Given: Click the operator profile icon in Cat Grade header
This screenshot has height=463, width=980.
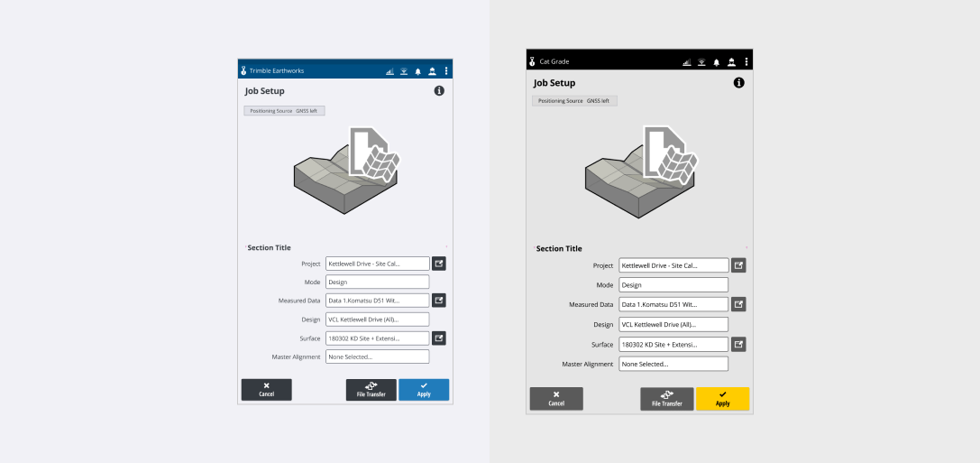Looking at the screenshot, I should 731,62.
